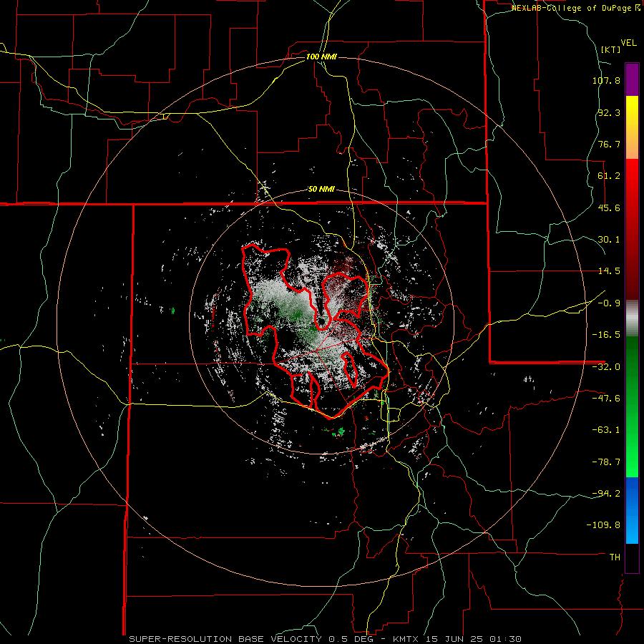644x644 pixels.
Task: Pick the yellow-orange segment of the velocity scale
Action: pos(632,127)
